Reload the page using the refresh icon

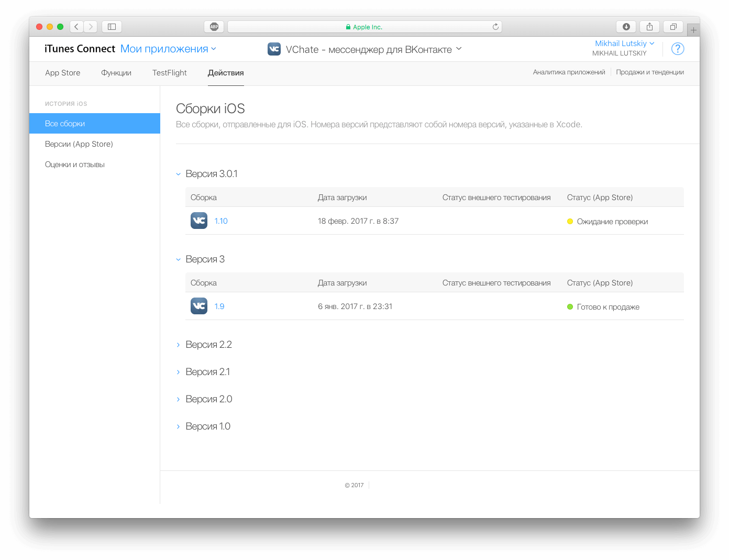pyautogui.click(x=495, y=27)
